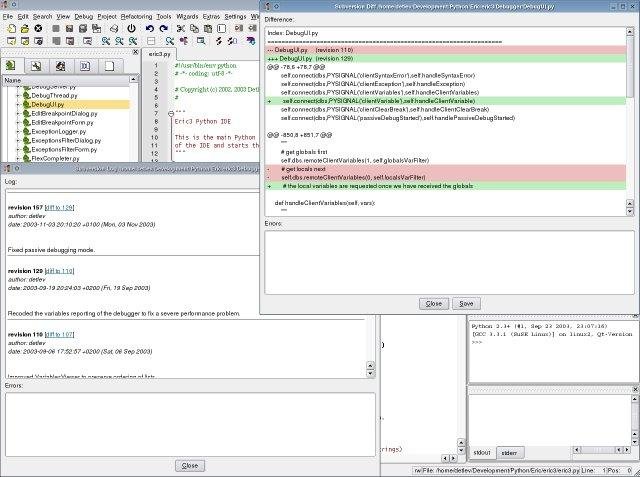Image resolution: width=640 pixels, height=477 pixels.
Task: Switch to the stderr tab
Action: coord(508,453)
